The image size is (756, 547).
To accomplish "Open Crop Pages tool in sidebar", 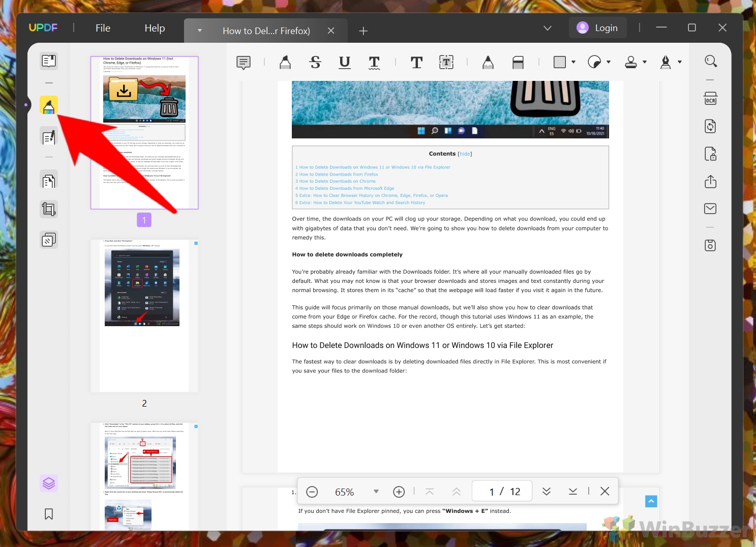I will (x=49, y=209).
